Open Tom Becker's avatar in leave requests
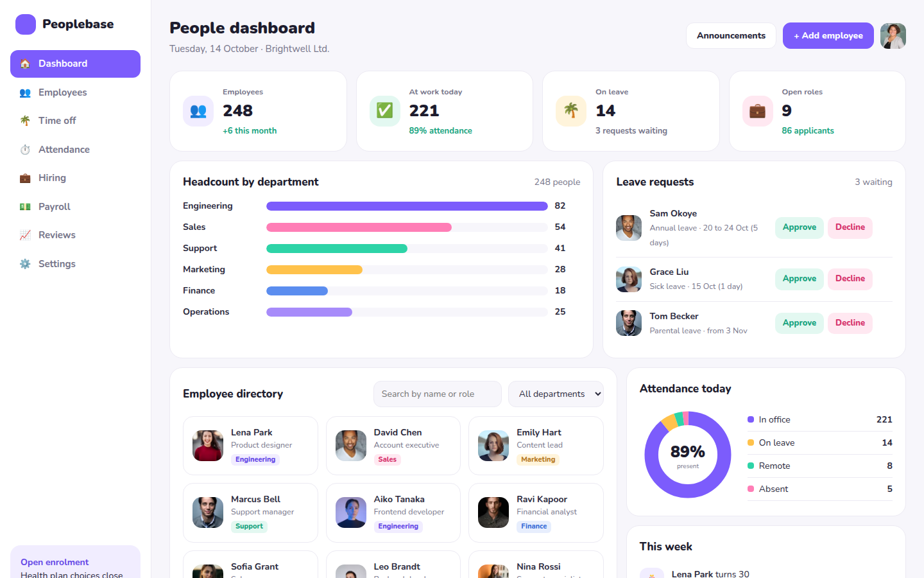This screenshot has width=924, height=578. [629, 323]
